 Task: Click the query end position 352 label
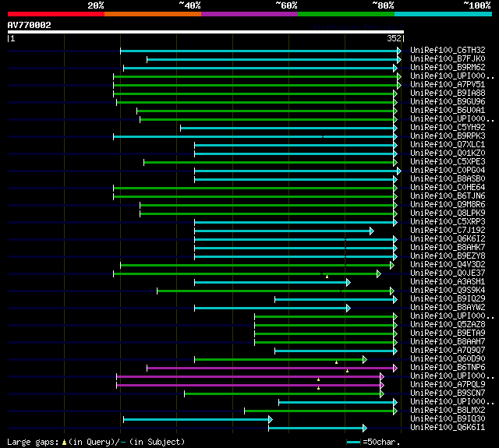pyautogui.click(x=394, y=38)
